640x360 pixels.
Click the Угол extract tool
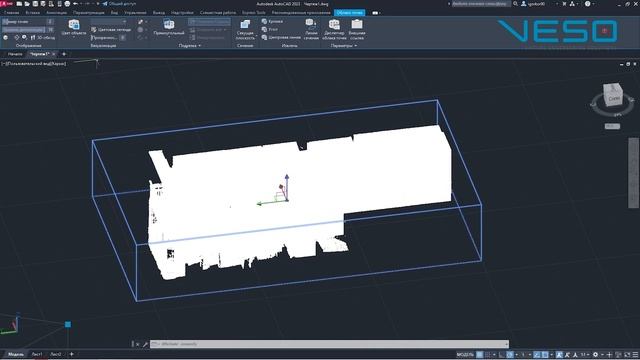point(270,29)
